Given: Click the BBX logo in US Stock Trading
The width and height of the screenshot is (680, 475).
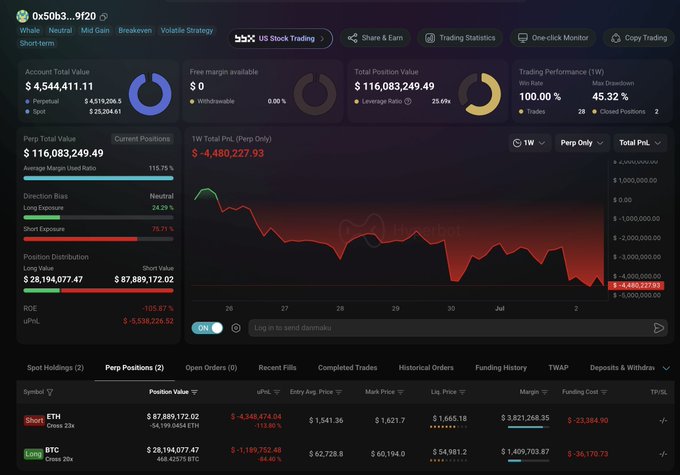Looking at the screenshot, I should (245, 39).
